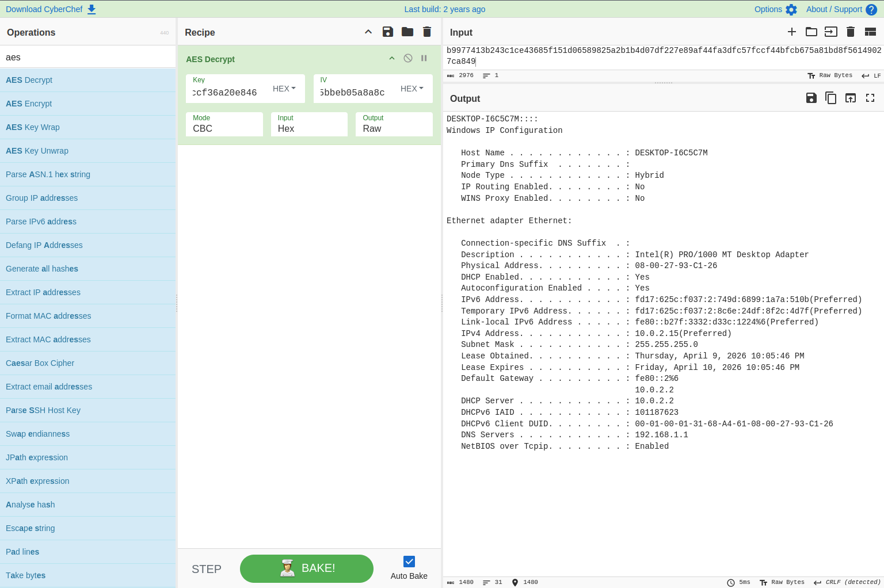Open the Input Hex dropdown
The width and height of the screenshot is (884, 588).
coord(309,124)
